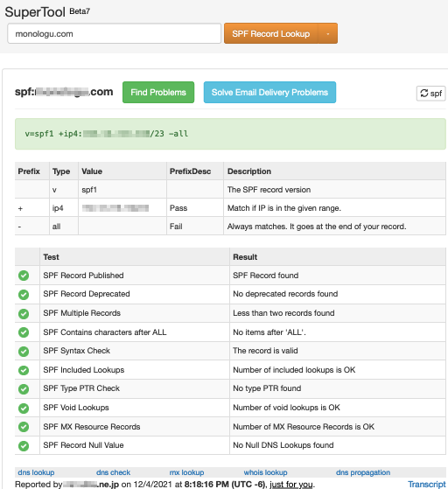Click 'The SPF record version' description
The image size is (448, 489).
click(269, 190)
